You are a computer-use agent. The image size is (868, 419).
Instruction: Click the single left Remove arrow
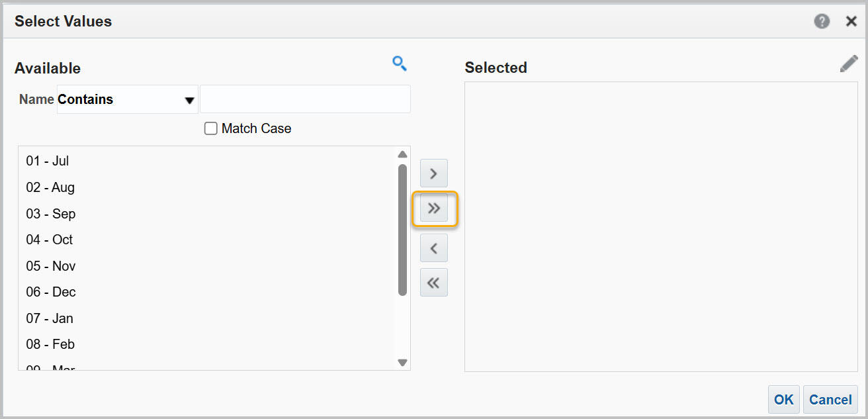pos(434,248)
